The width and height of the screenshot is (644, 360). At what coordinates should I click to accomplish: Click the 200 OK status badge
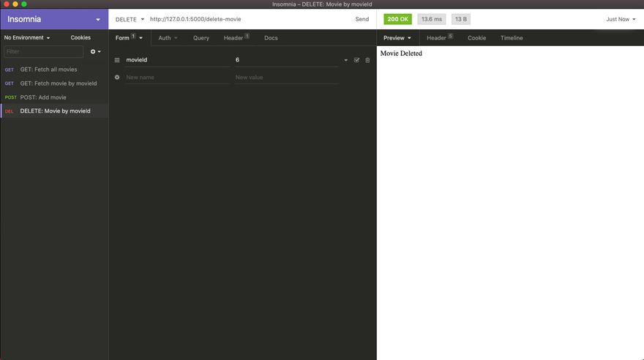397,19
